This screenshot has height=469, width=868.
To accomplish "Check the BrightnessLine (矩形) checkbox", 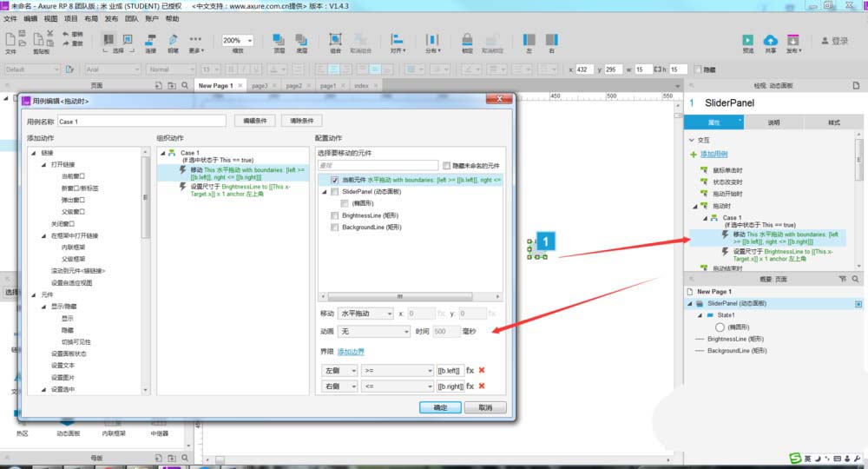I will coord(334,215).
